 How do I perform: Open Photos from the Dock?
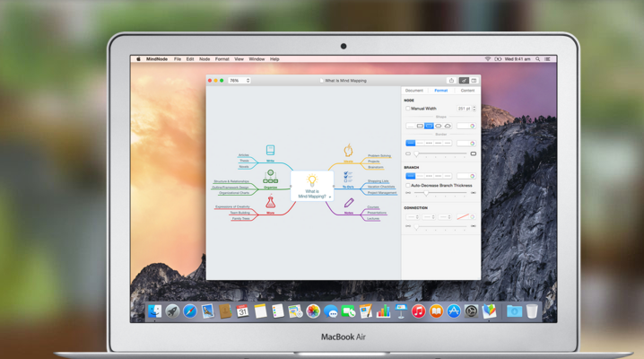pyautogui.click(x=313, y=311)
